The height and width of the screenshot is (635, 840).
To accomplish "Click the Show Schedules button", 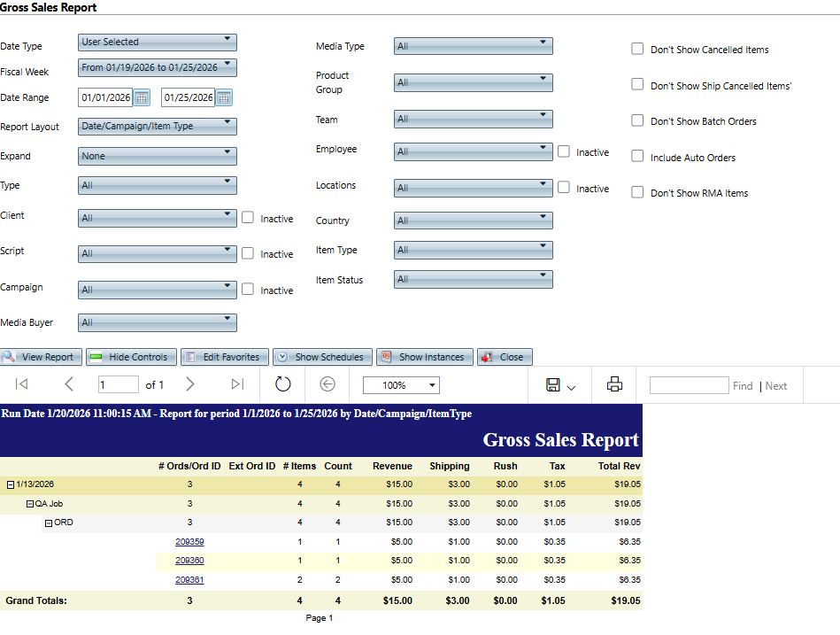I will [x=322, y=357].
